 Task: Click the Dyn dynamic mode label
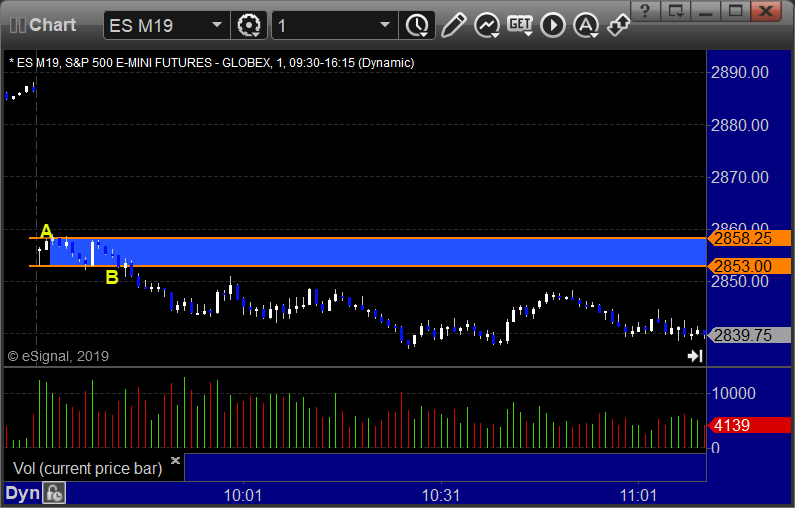coord(22,493)
